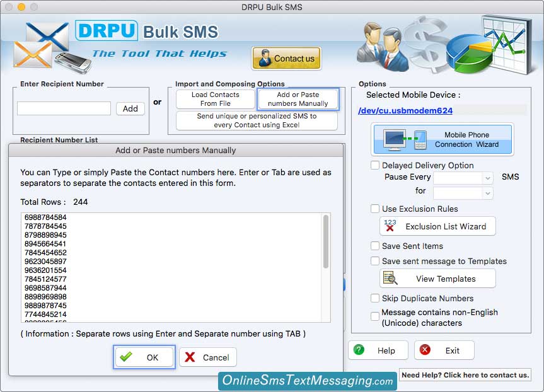Check Message contains non-English characters box

[x=375, y=316]
